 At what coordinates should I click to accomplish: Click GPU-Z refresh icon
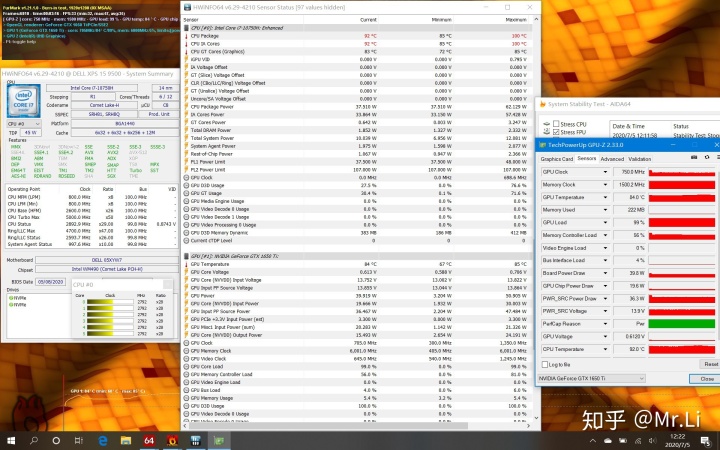707,158
